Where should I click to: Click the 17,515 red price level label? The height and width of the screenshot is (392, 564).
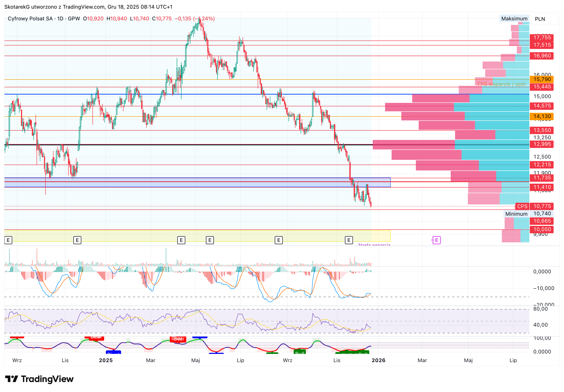tap(542, 45)
